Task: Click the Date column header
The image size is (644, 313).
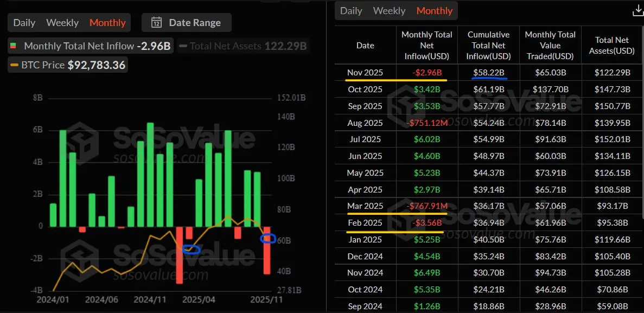Action: tap(365, 46)
